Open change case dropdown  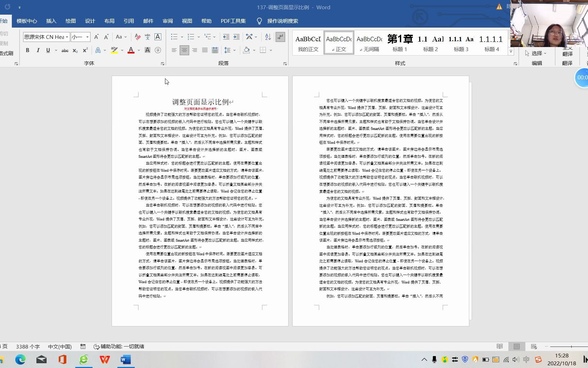point(121,37)
